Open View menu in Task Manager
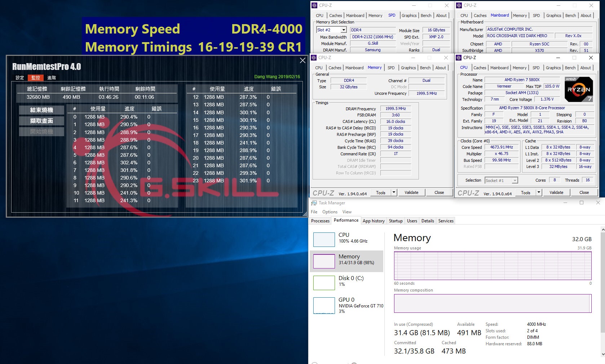Screen dimensions: 605x364 coord(347,212)
